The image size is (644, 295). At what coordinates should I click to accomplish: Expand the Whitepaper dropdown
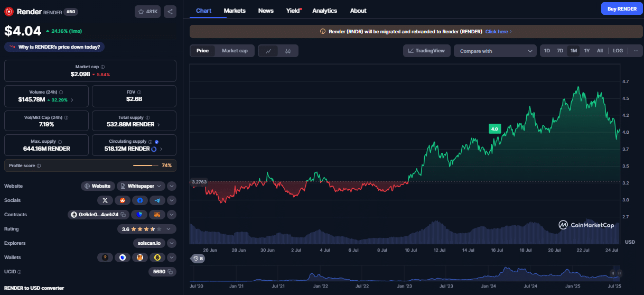click(x=140, y=186)
